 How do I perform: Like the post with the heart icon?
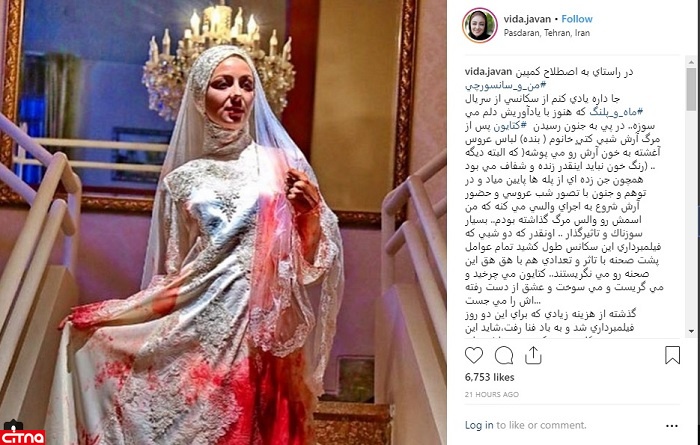click(474, 355)
